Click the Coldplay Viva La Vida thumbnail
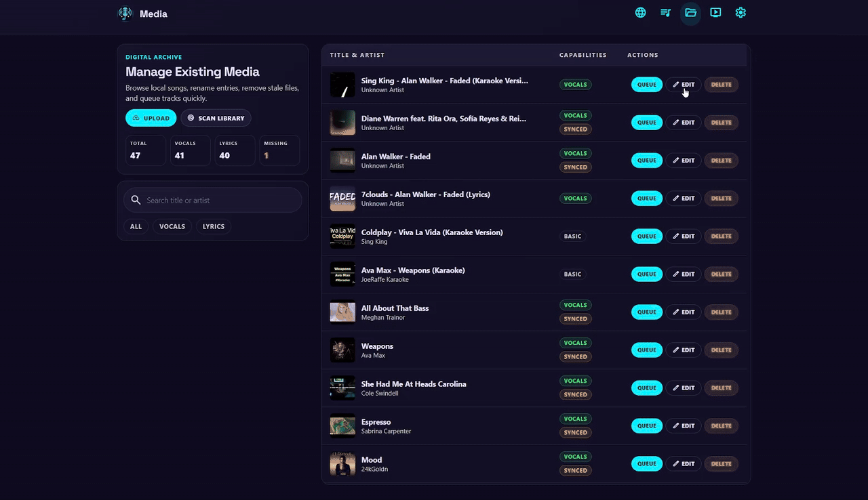The height and width of the screenshot is (500, 868). (x=342, y=236)
